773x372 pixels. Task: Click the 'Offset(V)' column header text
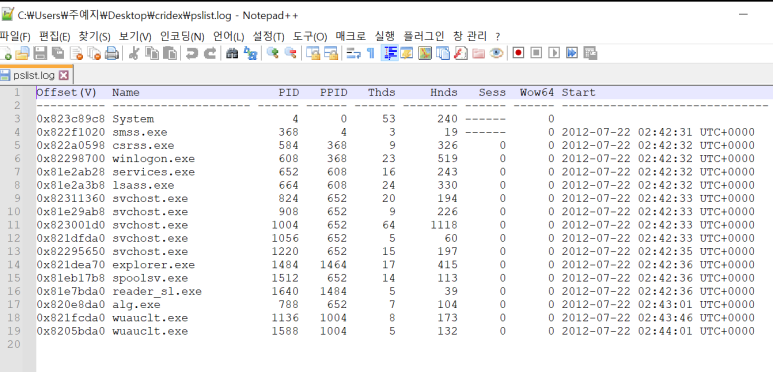point(67,93)
